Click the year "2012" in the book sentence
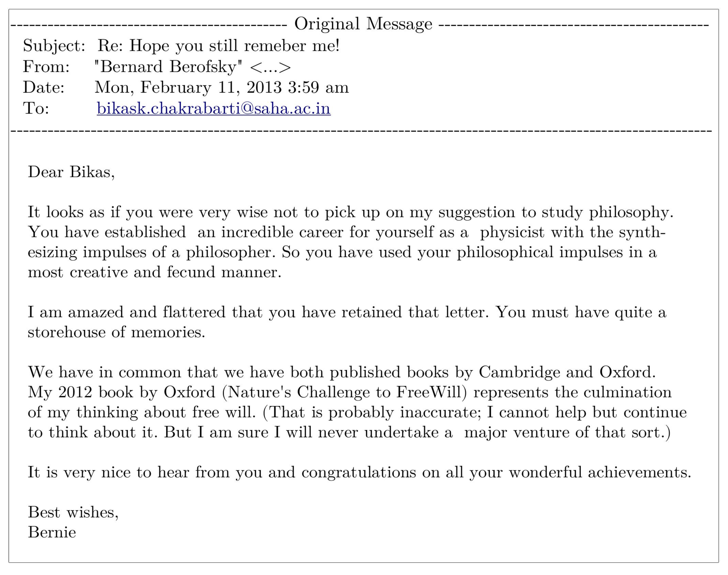Viewport: 728px width, 575px height. [x=75, y=392]
